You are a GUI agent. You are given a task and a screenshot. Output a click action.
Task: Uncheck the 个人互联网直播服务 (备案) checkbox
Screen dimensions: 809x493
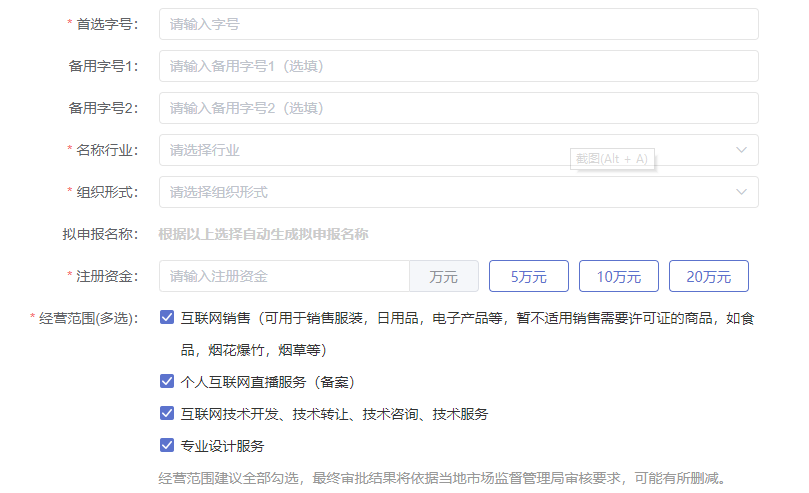[167, 382]
